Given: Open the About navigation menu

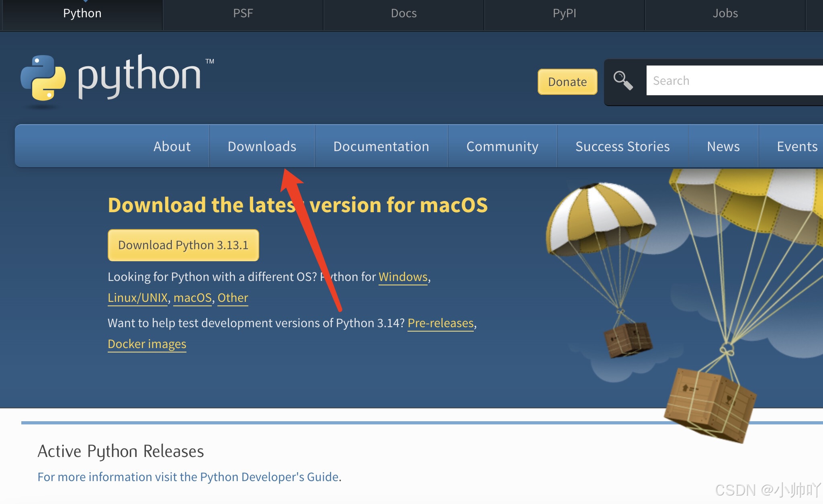Looking at the screenshot, I should (172, 146).
